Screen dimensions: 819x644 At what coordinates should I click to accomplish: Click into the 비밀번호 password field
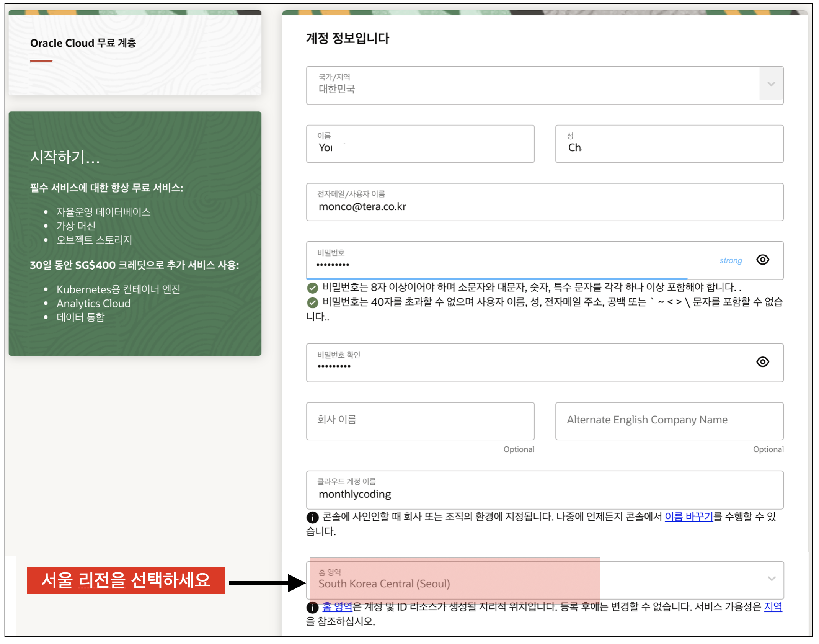click(x=544, y=260)
